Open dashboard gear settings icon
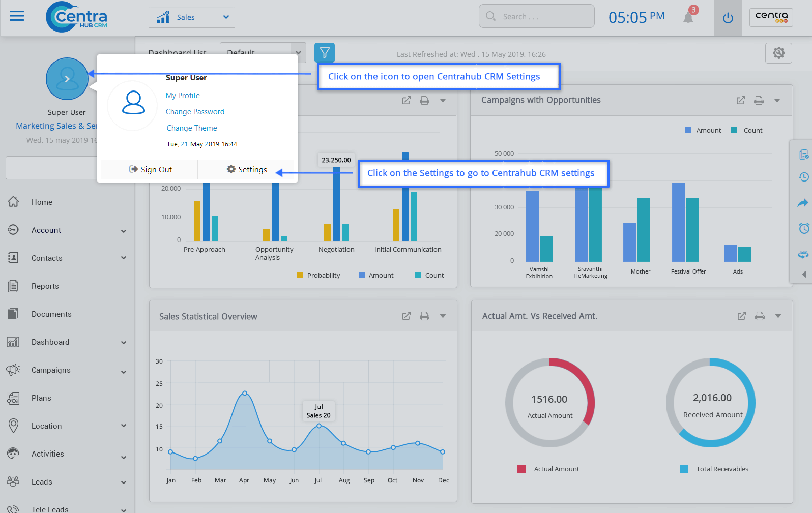Image resolution: width=812 pixels, height=513 pixels. tap(778, 53)
